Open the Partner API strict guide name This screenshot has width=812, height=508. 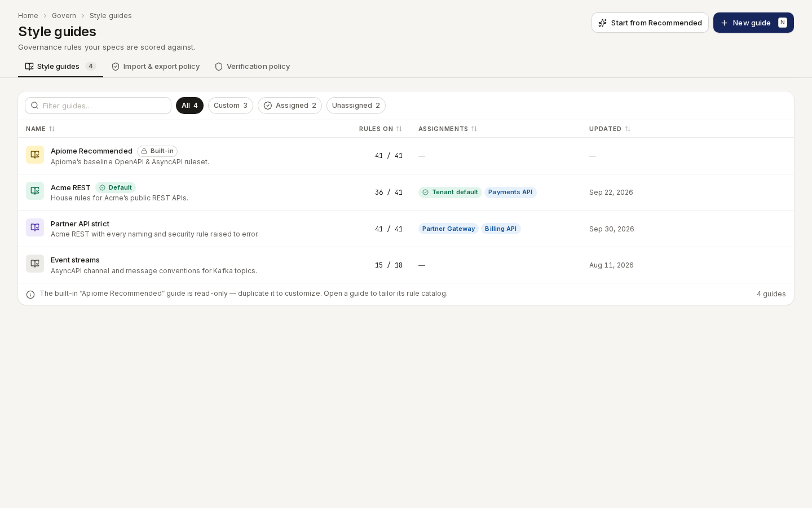(80, 224)
